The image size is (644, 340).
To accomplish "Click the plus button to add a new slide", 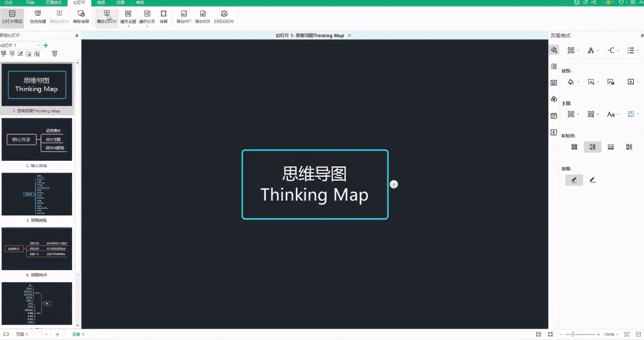I will [x=45, y=45].
